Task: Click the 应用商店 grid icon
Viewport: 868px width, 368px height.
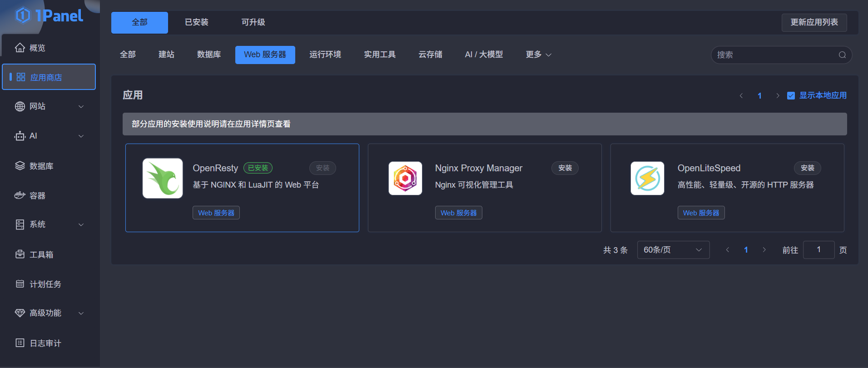Action: pos(21,77)
